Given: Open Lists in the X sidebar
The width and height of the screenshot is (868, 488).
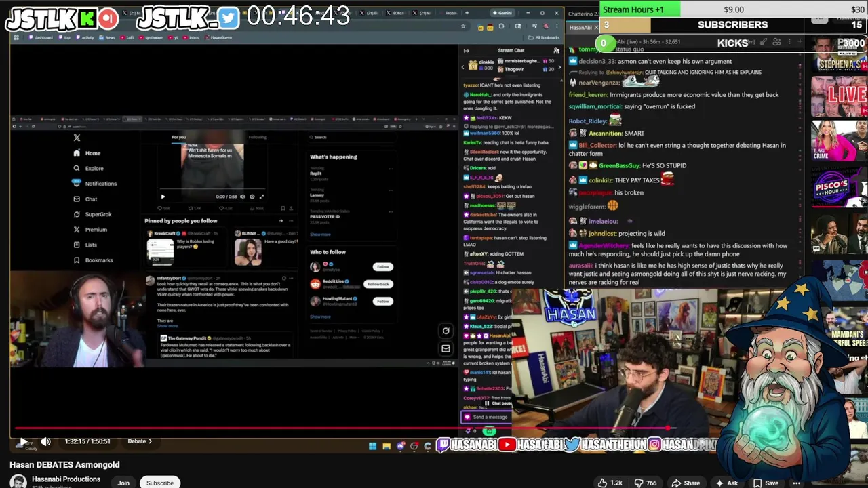Looking at the screenshot, I should click(85, 245).
